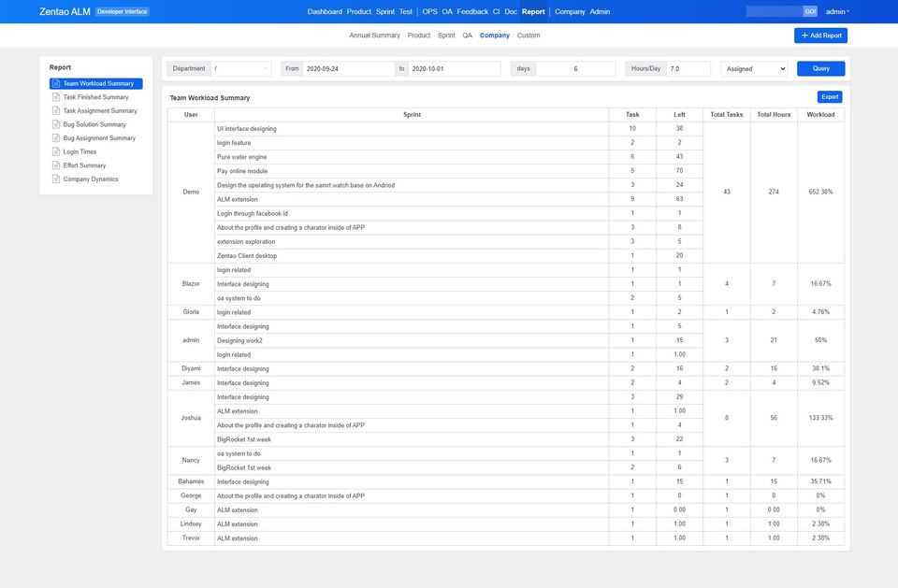The width and height of the screenshot is (898, 588).
Task: Click the Add Report button
Action: (x=820, y=36)
